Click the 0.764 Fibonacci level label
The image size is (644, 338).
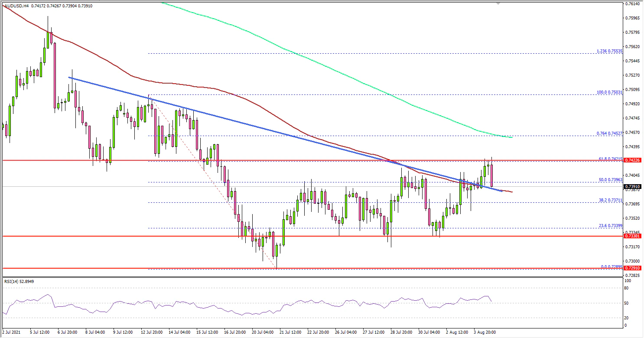pos(610,133)
